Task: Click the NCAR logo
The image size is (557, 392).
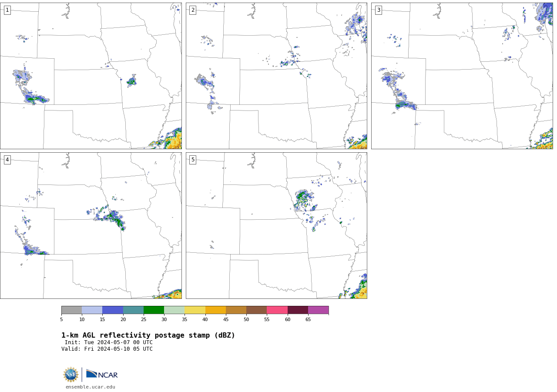Action: click(102, 375)
